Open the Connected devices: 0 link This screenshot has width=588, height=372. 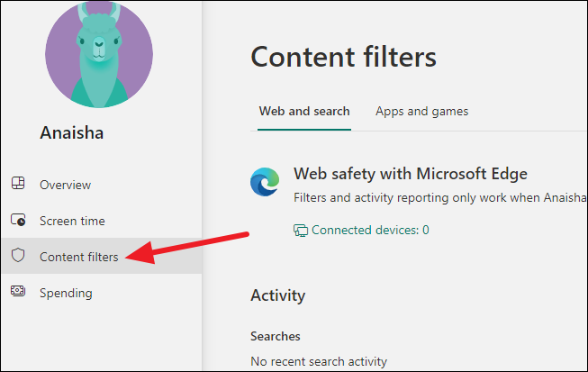coord(370,230)
